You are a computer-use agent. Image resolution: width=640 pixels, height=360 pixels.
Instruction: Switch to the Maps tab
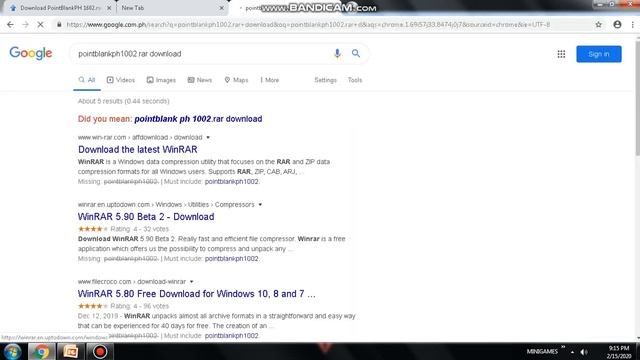(x=236, y=80)
